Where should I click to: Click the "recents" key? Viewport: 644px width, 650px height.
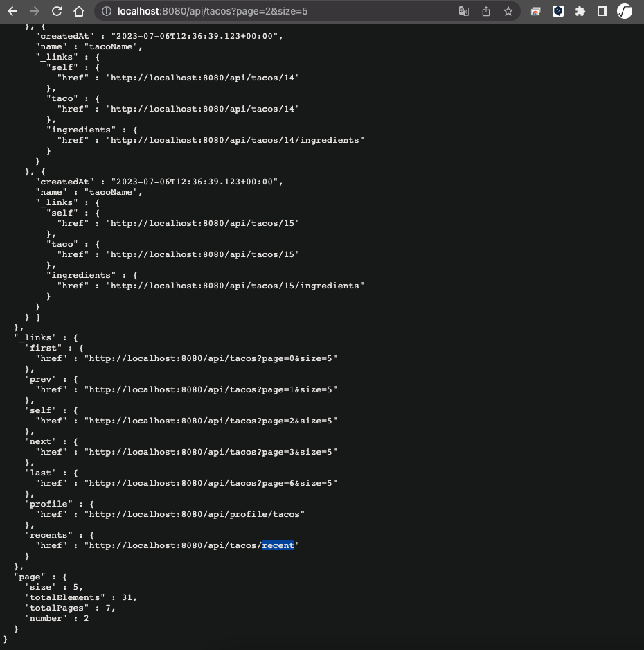(x=48, y=535)
